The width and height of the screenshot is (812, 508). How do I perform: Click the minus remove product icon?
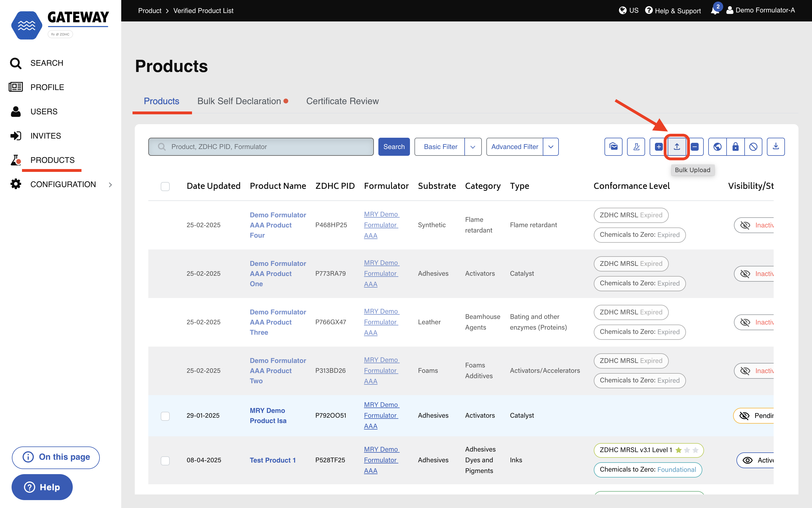pos(695,147)
